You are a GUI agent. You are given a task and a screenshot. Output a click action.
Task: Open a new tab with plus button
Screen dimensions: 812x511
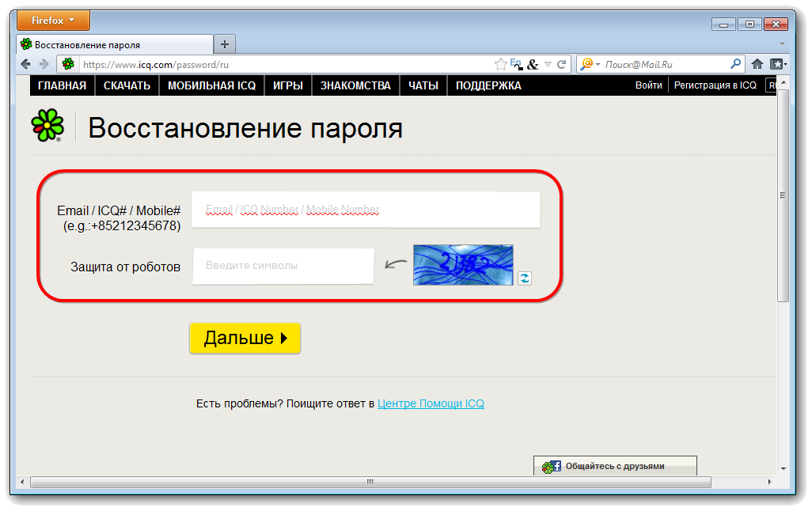click(x=224, y=44)
